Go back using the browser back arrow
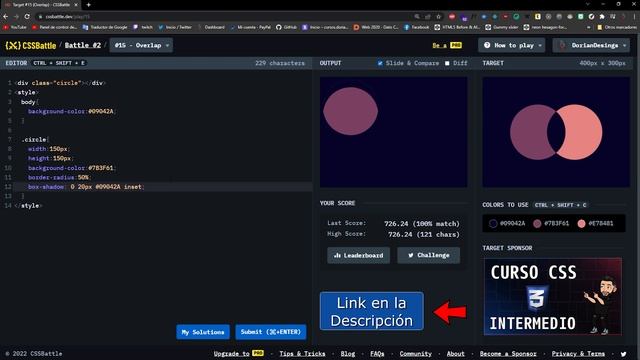The image size is (640, 360). click(x=5, y=16)
